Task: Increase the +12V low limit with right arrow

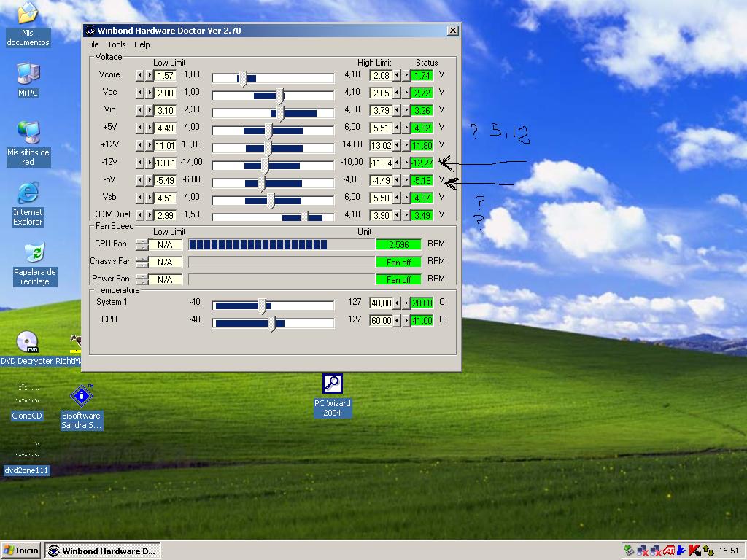Action: pyautogui.click(x=150, y=145)
